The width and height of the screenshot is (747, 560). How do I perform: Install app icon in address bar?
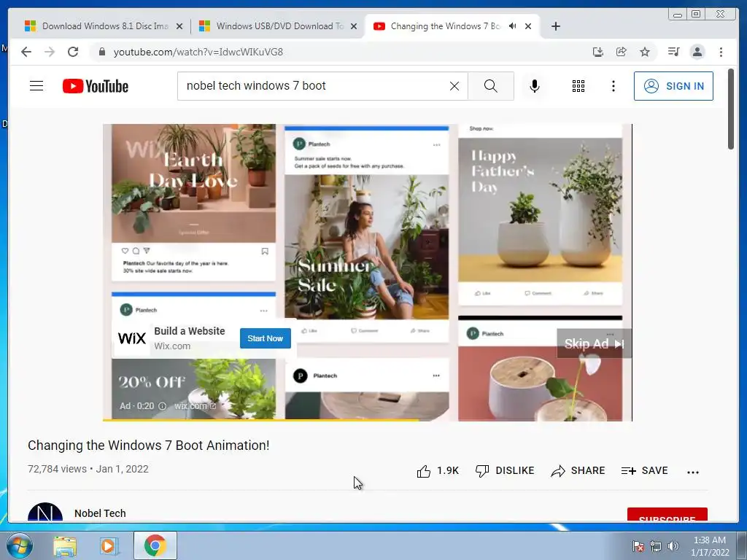pos(598,52)
